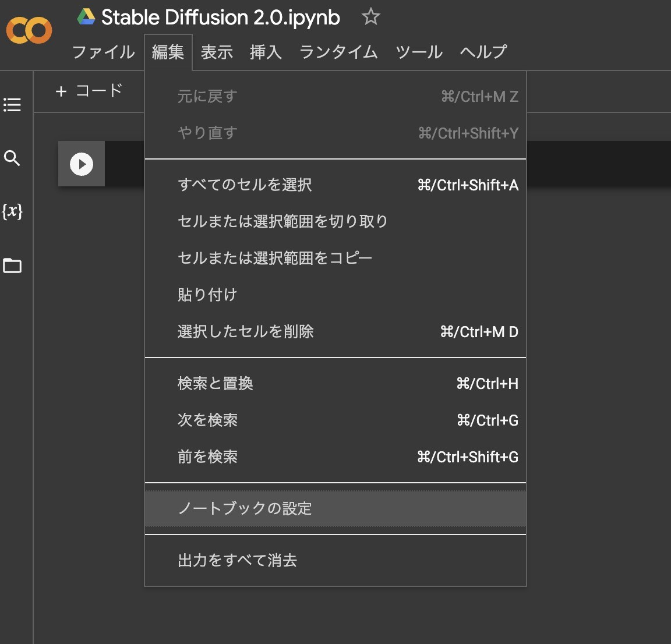671x644 pixels.
Task: Open the 表示 menu
Action: [x=217, y=52]
